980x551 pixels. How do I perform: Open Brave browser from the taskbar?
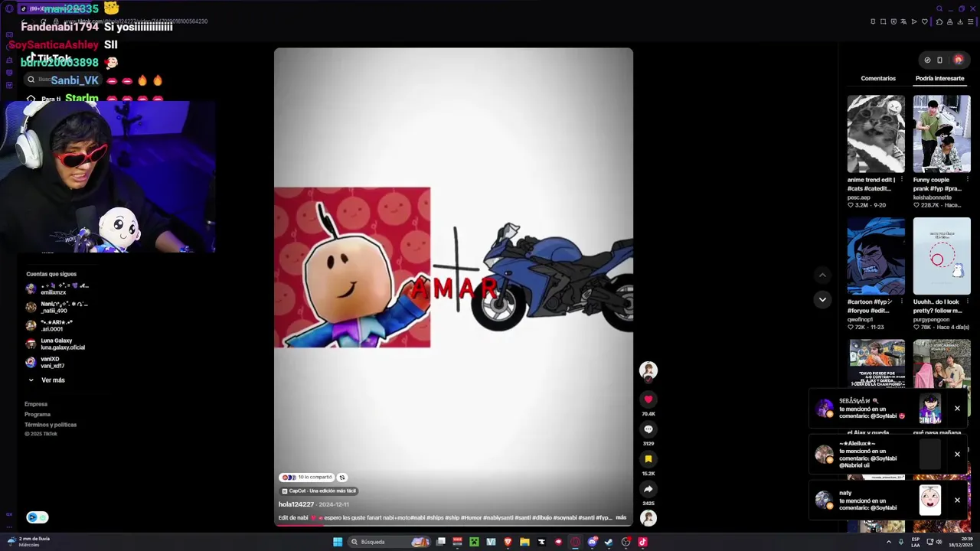[x=508, y=542]
